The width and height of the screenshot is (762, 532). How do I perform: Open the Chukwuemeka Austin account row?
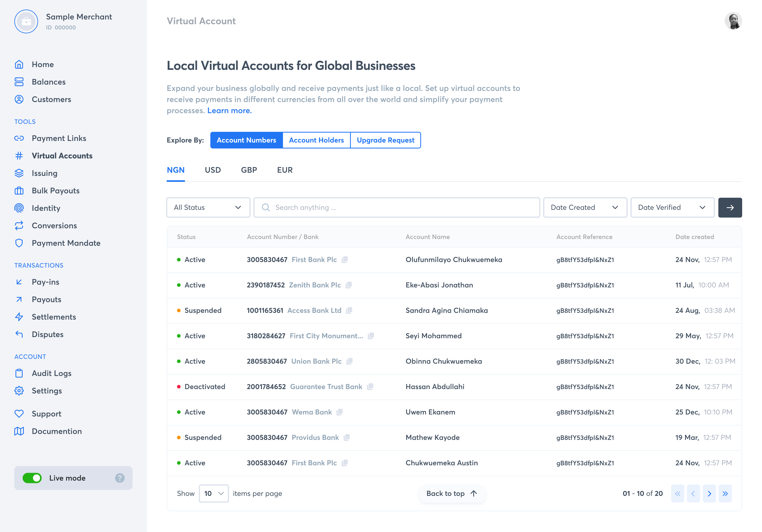pyautogui.click(x=454, y=463)
